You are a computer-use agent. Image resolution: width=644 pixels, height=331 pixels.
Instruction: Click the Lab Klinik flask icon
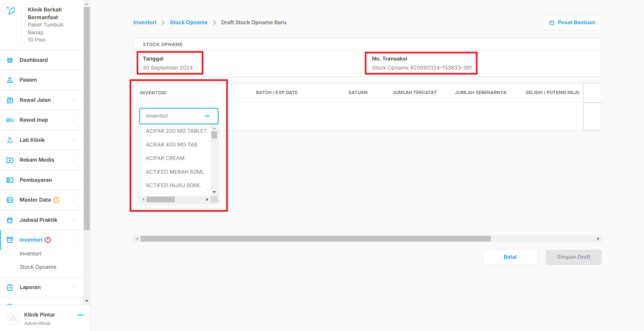10,140
